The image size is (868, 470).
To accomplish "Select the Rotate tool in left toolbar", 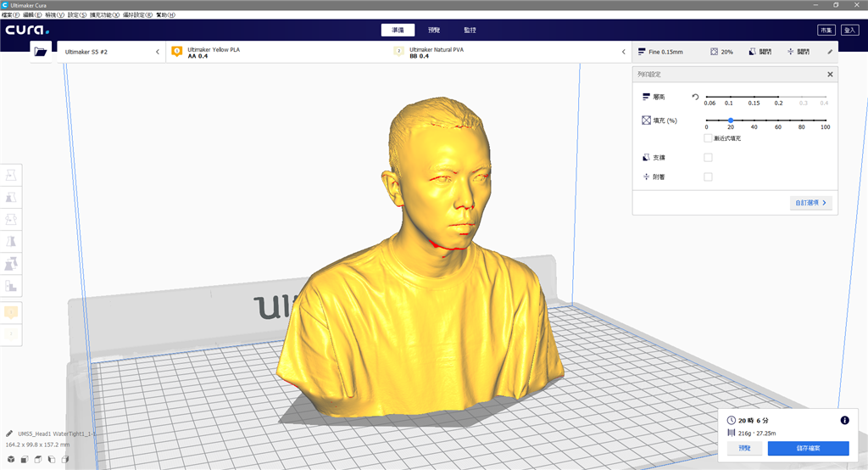I will tap(13, 219).
